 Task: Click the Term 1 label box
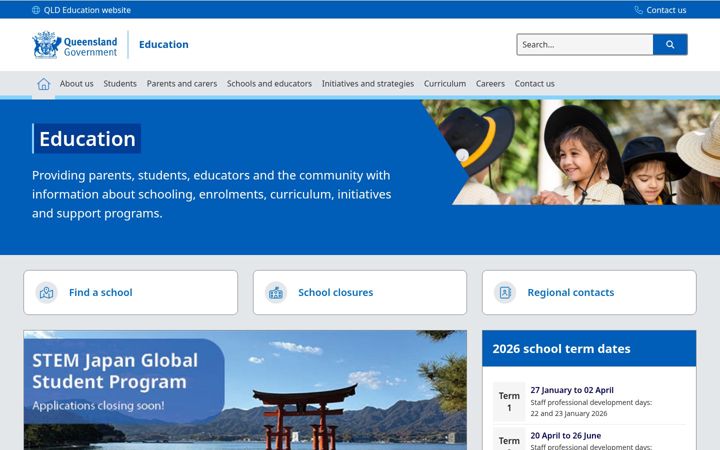click(509, 402)
